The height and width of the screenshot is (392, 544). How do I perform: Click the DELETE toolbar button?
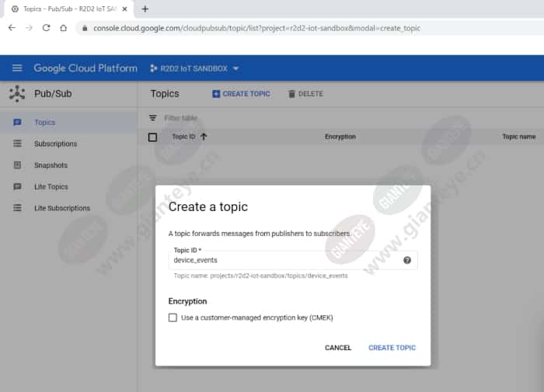pyautogui.click(x=305, y=94)
